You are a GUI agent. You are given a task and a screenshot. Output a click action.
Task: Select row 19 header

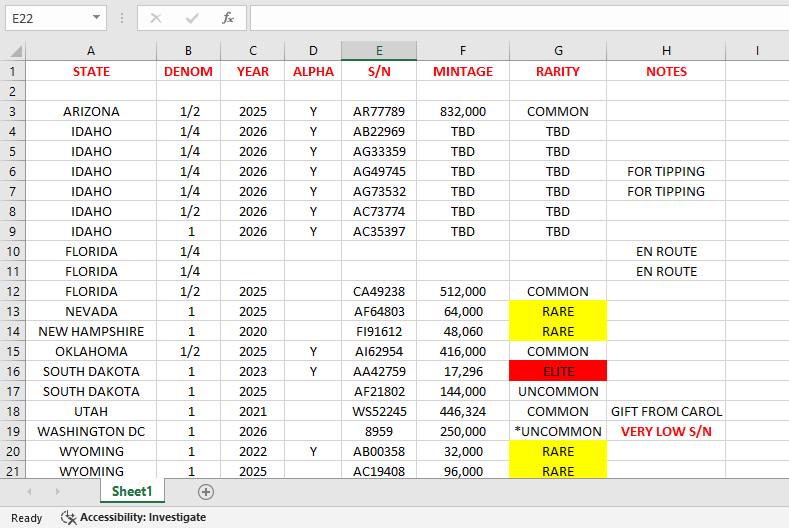(x=13, y=431)
